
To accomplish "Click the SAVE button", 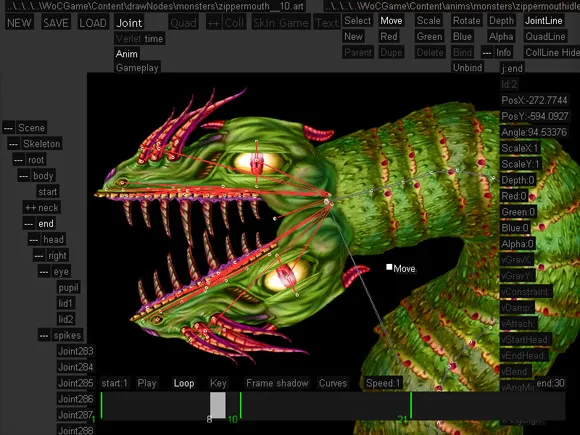I will point(56,23).
